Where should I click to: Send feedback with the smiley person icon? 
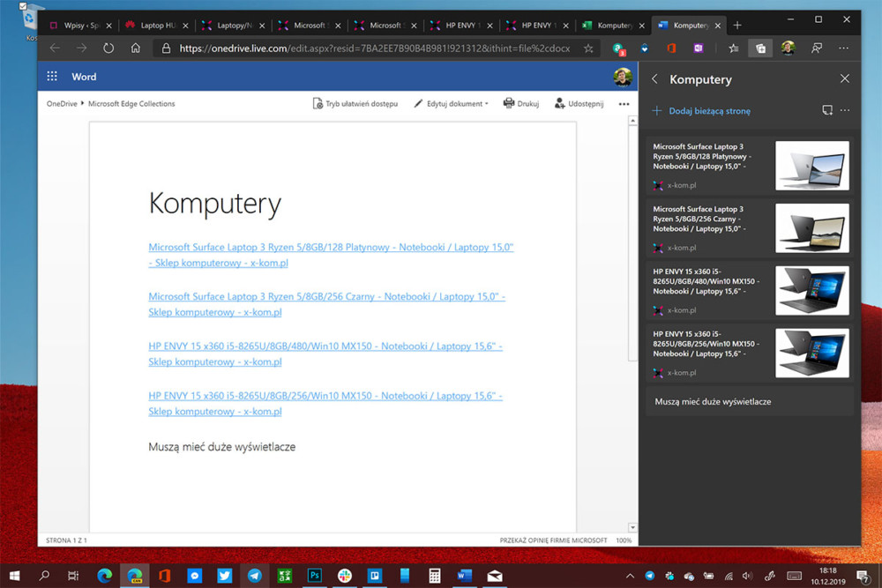[x=817, y=48]
